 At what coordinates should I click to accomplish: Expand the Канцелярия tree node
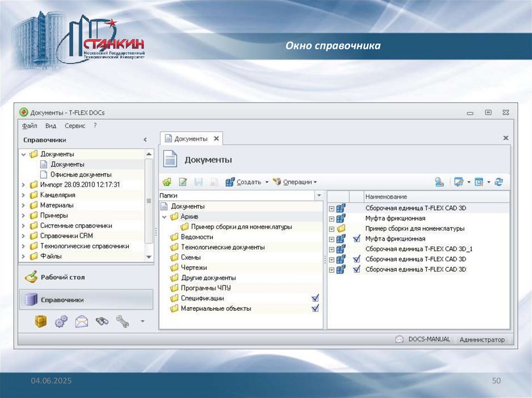pos(23,195)
